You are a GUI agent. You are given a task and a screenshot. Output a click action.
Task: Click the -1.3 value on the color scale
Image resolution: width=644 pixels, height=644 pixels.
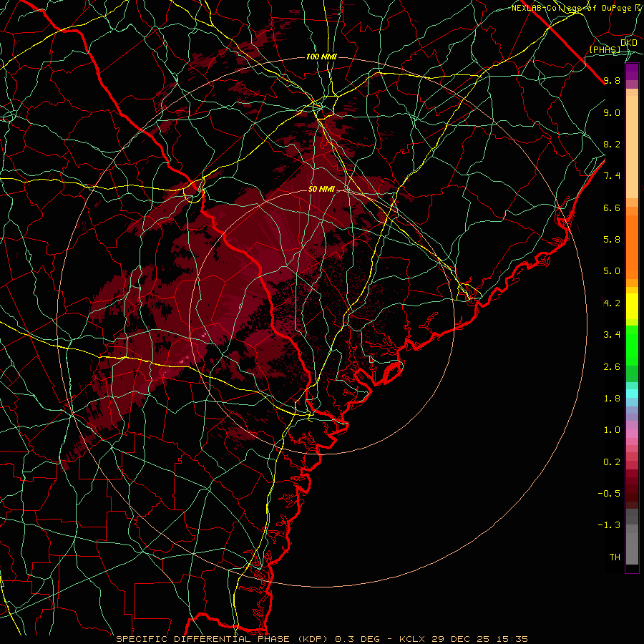coord(609,525)
